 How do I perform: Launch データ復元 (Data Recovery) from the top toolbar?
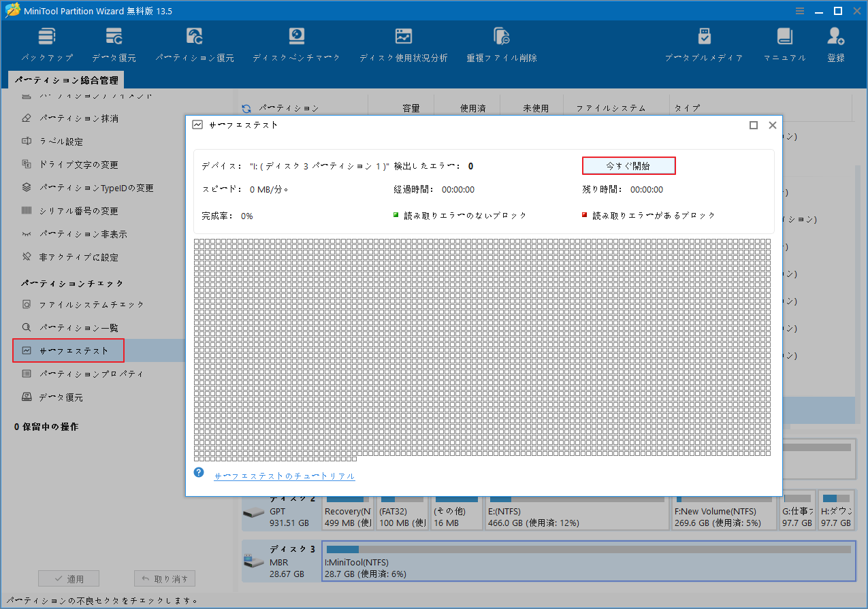pos(113,43)
